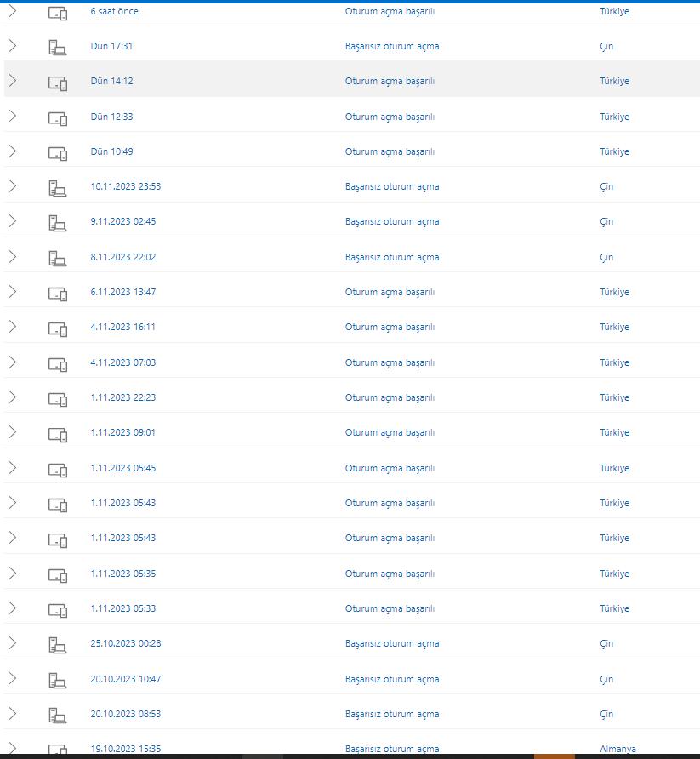Select the device icon beside Dün 14:12
The height and width of the screenshot is (759, 700).
pos(58,83)
